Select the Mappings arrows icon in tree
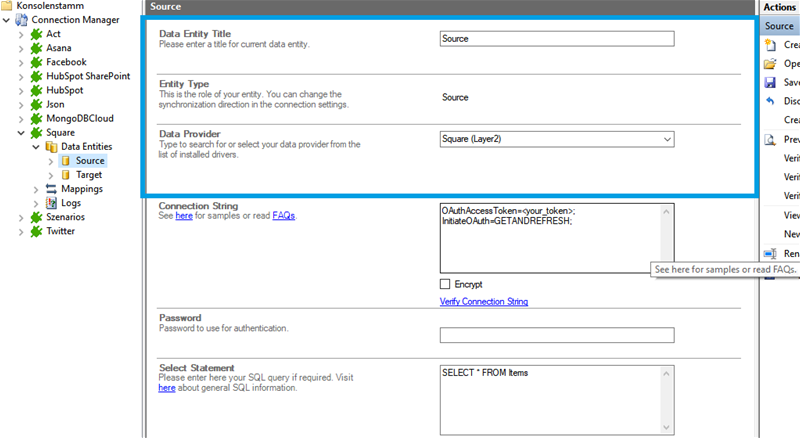Viewport: 800px width, 438px height. tap(52, 188)
